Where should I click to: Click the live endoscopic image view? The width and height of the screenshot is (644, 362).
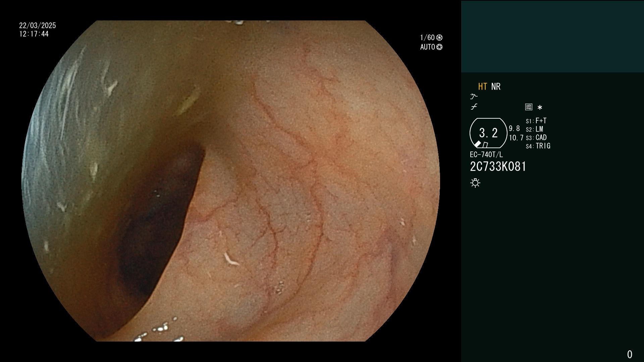(231, 181)
